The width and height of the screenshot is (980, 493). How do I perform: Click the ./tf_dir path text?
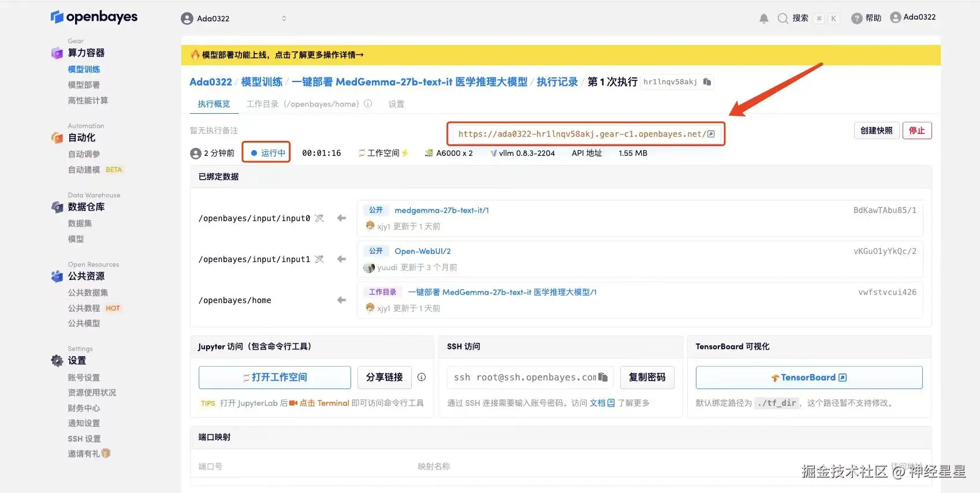point(777,403)
